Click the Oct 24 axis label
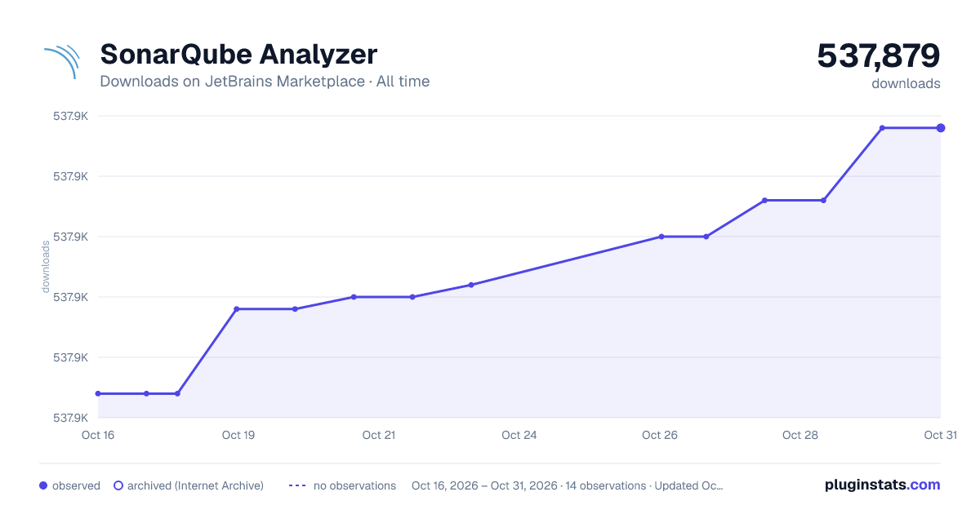The height and width of the screenshot is (514, 980). 519,435
